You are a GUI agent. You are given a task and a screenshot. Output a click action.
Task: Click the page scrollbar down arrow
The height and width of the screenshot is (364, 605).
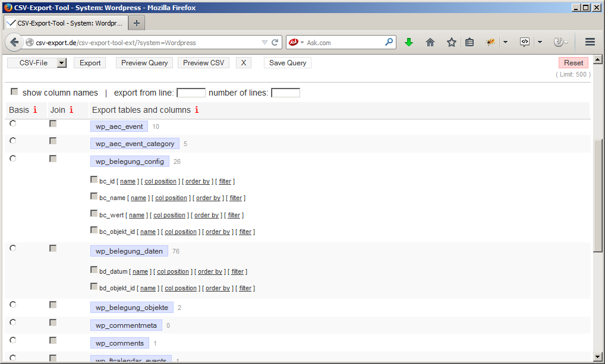598,357
